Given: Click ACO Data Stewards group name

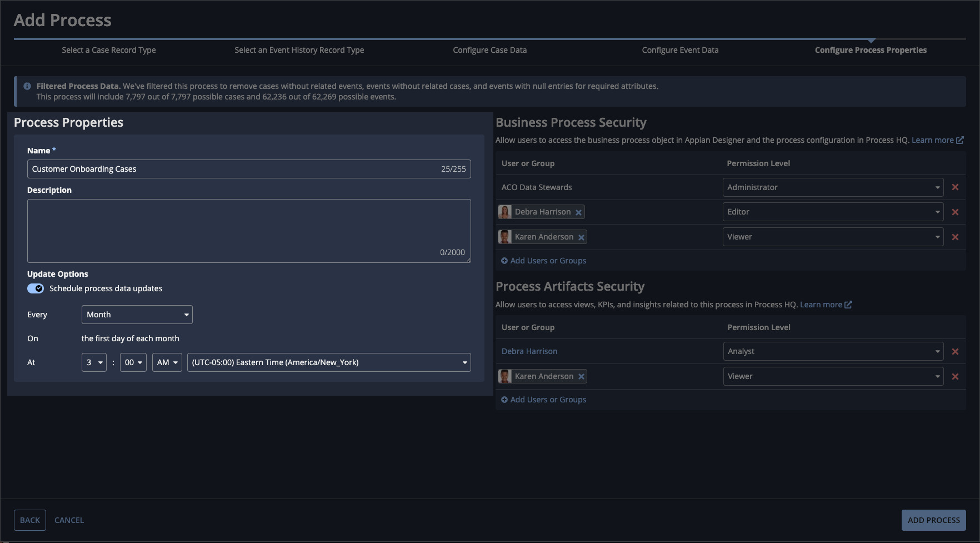Looking at the screenshot, I should (x=537, y=187).
